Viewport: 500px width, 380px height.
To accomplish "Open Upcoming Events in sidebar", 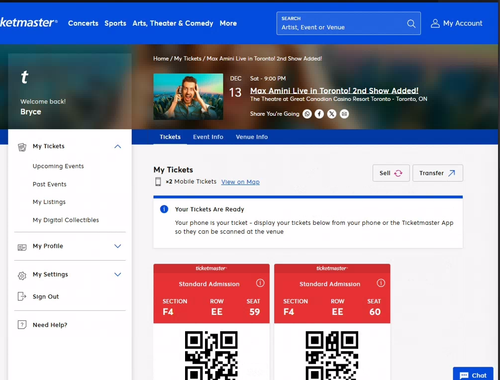I will click(58, 166).
